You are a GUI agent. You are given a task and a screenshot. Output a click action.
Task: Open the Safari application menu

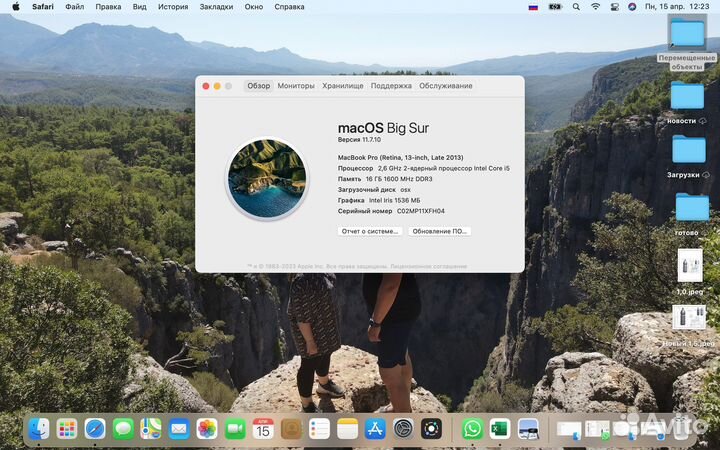tap(43, 7)
